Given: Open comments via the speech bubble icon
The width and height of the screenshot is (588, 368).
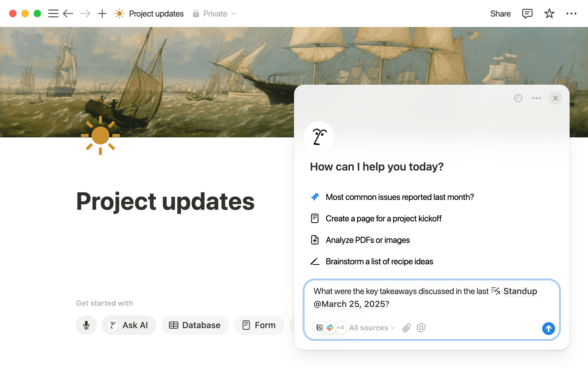Looking at the screenshot, I should (x=527, y=13).
